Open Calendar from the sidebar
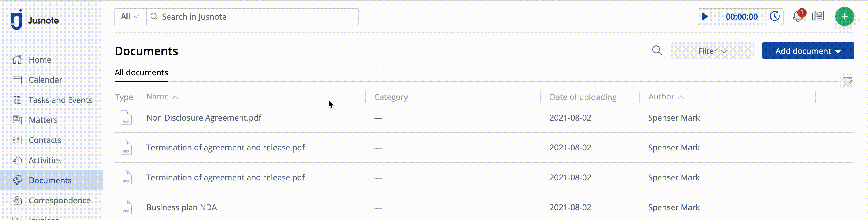Image resolution: width=868 pixels, height=220 pixels. 45,80
